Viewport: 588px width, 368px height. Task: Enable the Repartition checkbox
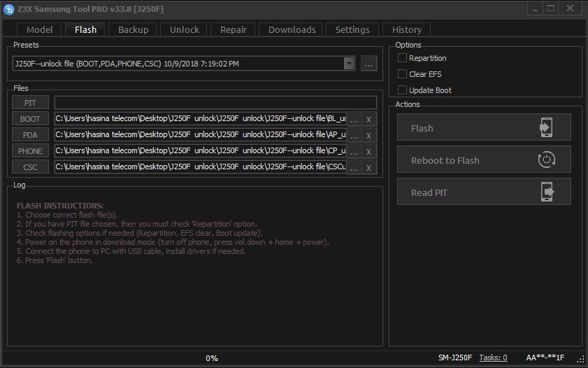(x=402, y=58)
